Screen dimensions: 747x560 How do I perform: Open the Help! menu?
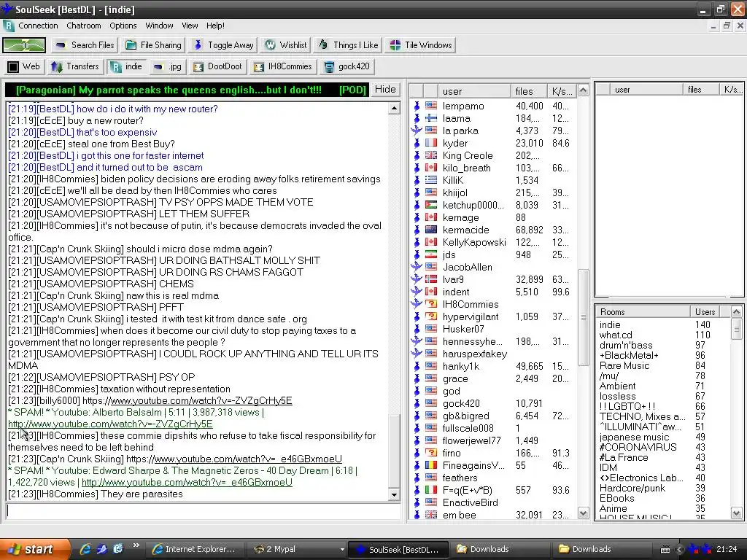215,26
